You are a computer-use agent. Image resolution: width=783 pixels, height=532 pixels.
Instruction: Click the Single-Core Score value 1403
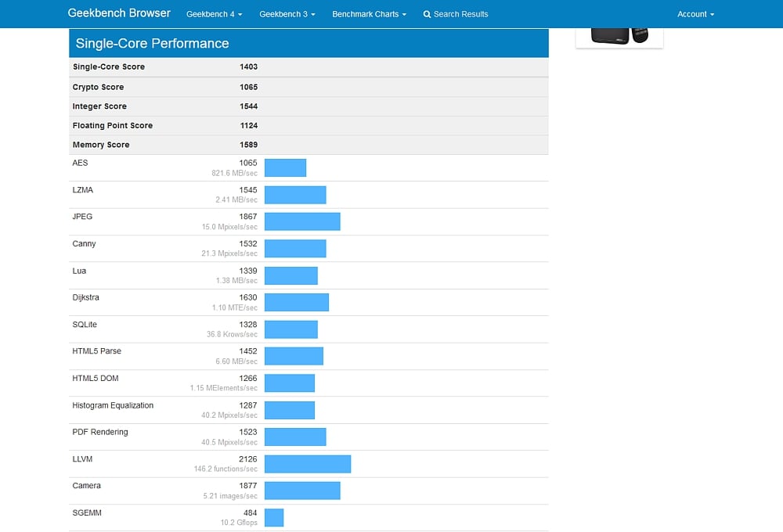click(x=248, y=67)
